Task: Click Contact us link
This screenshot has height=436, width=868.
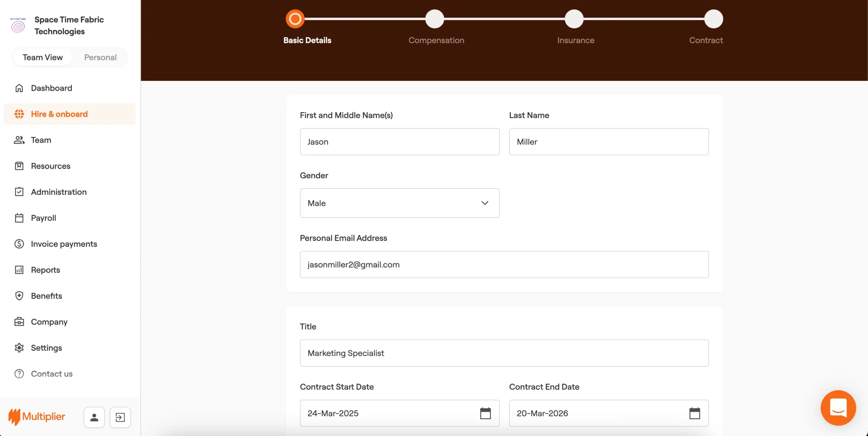Action: (70, 374)
